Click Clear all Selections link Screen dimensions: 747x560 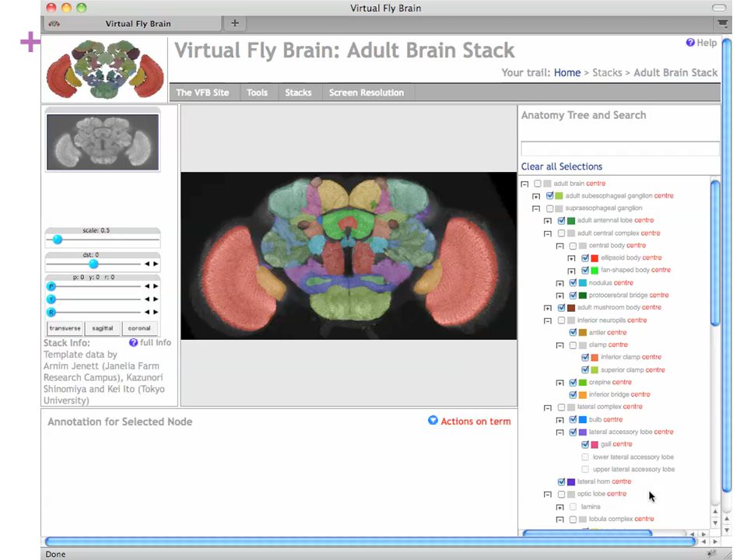tap(562, 166)
